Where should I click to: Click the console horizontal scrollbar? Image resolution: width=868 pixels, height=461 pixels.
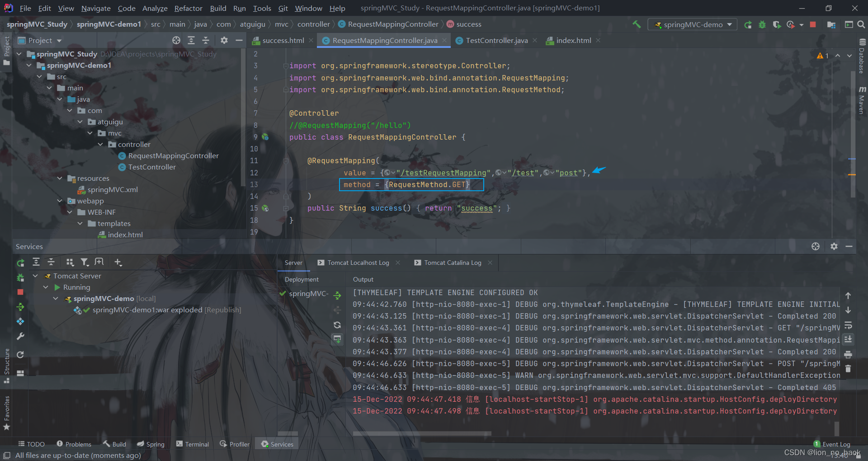pos(422,433)
